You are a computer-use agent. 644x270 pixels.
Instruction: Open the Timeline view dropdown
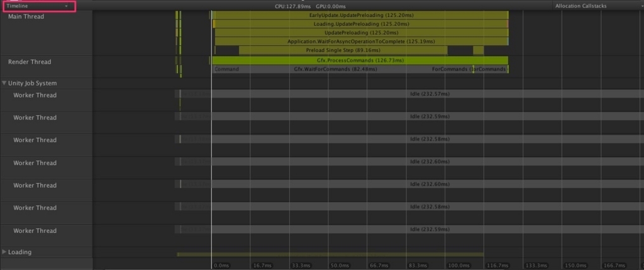pos(38,6)
